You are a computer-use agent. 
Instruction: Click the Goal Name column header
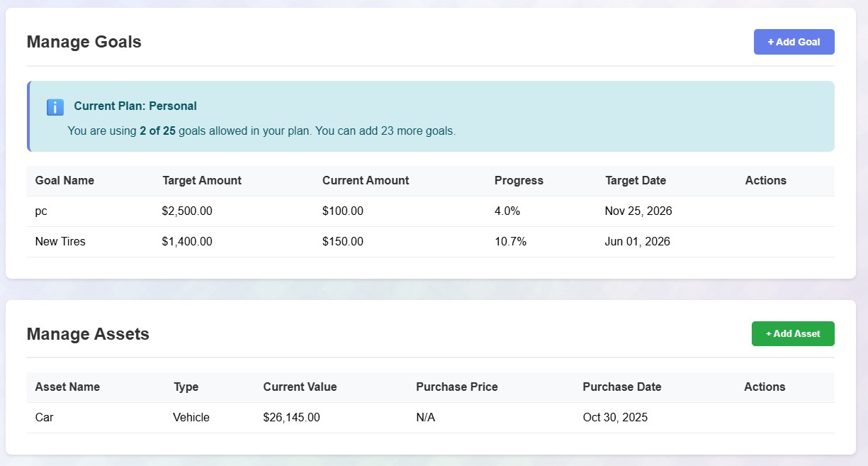(64, 180)
